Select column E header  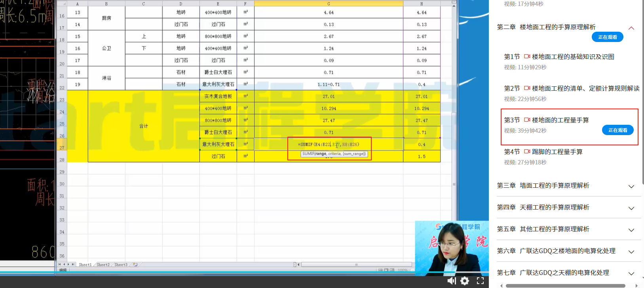click(218, 4)
